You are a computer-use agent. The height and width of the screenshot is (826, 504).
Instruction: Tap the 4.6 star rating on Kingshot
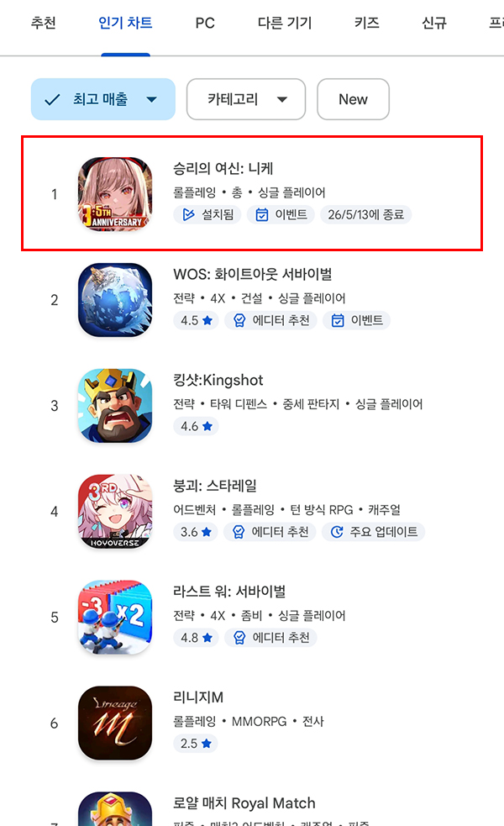pyautogui.click(x=196, y=426)
